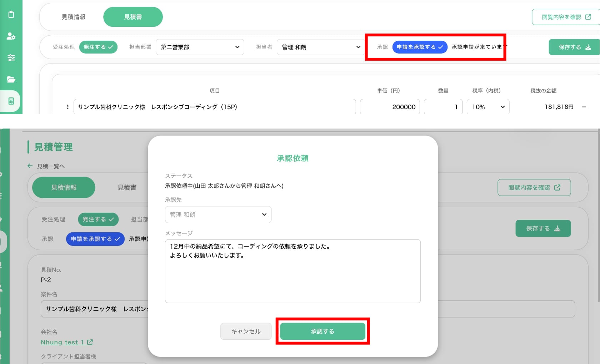This screenshot has width=600, height=364.
Task: Open the calculator sidebar icon
Action: click(x=11, y=101)
